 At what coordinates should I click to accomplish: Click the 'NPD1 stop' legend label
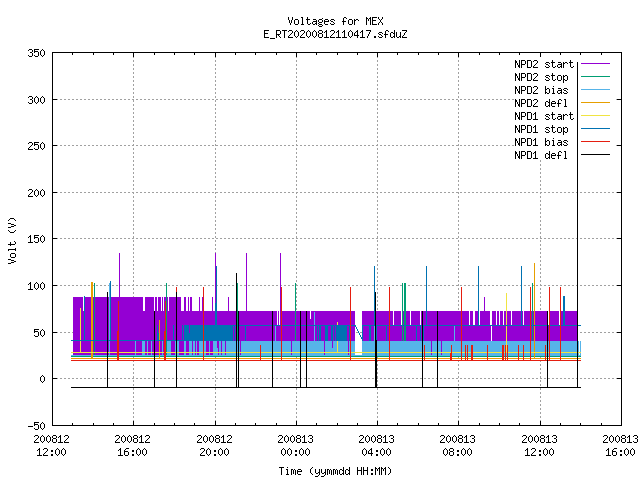coord(541,129)
